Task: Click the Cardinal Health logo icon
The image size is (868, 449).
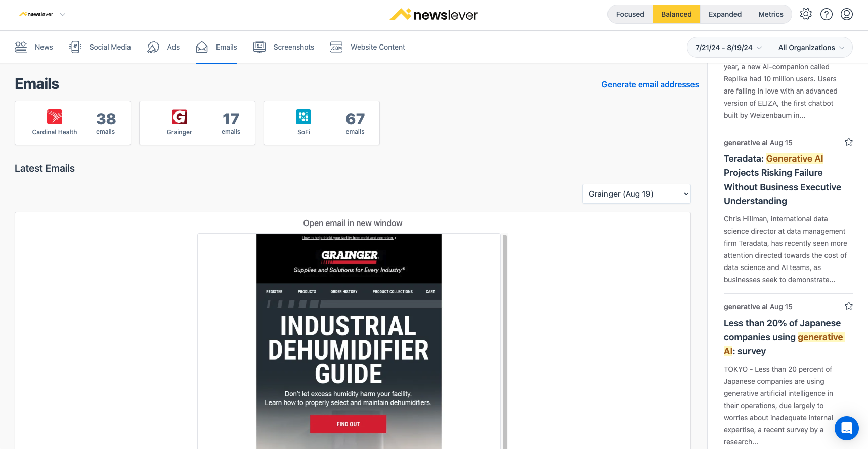Action: click(55, 117)
